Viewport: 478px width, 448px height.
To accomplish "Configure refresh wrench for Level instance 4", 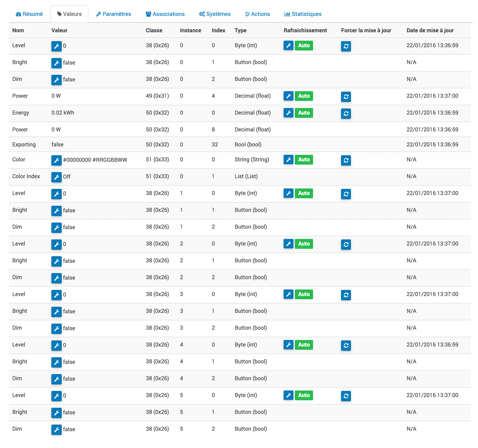I will coord(289,345).
